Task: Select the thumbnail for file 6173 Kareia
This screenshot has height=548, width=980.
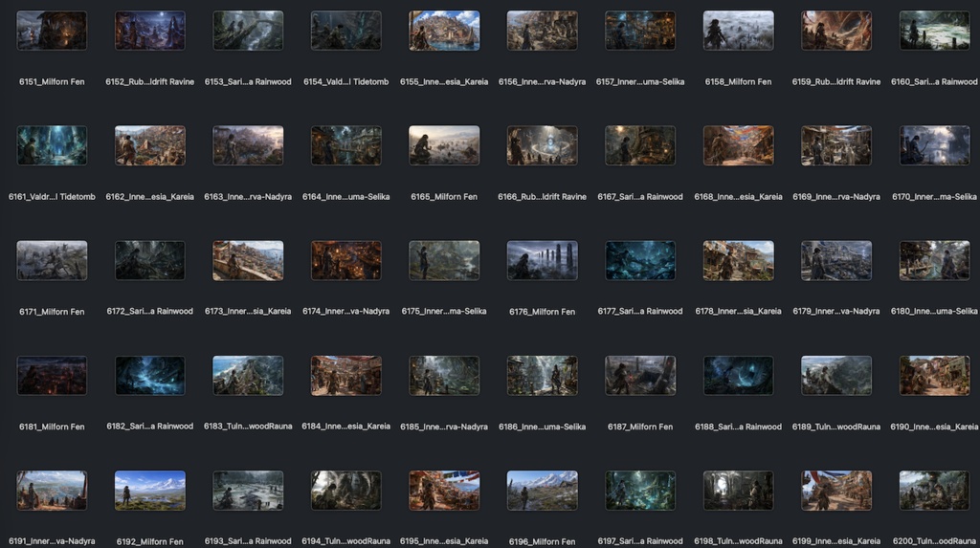Action: [248, 260]
